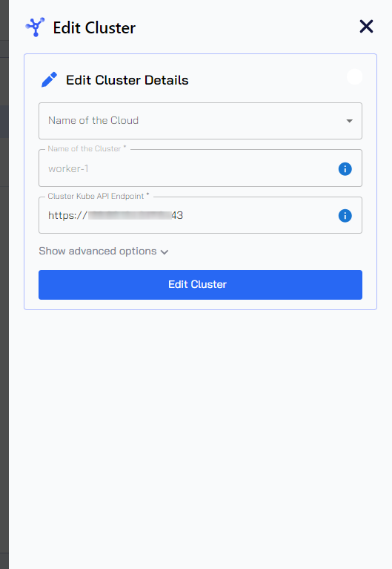Click the cluster network logo icon

tap(35, 27)
